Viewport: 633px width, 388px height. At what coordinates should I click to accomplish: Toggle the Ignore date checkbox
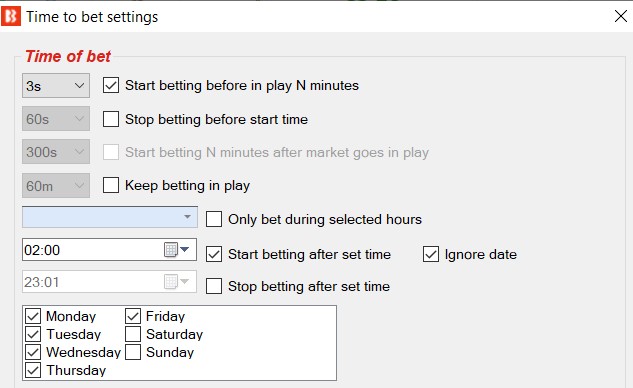431,254
